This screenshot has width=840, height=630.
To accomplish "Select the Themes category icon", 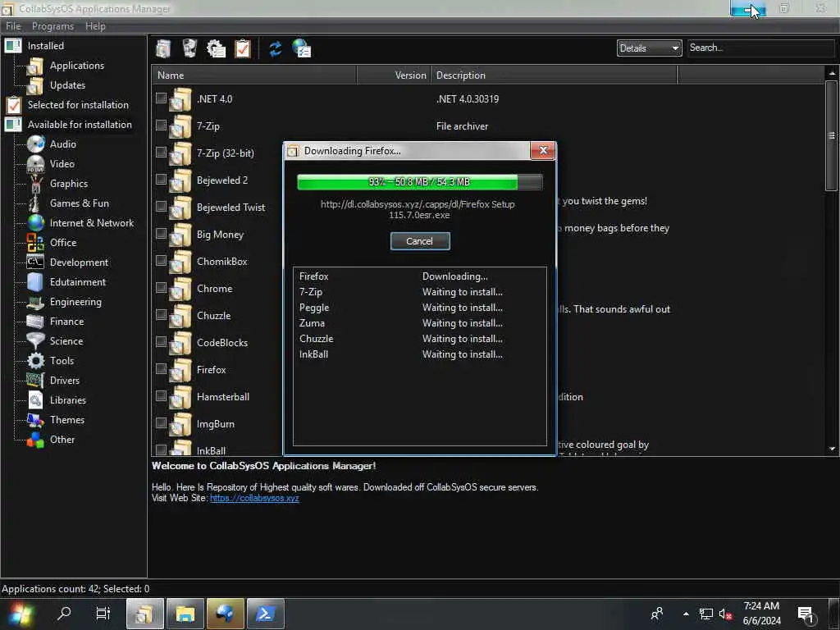I will 35,420.
